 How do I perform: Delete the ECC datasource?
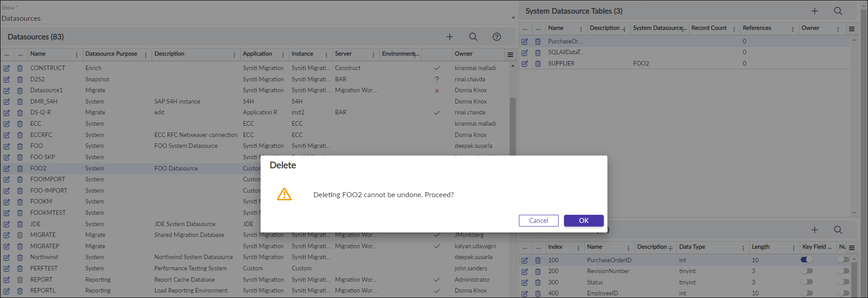tap(20, 124)
